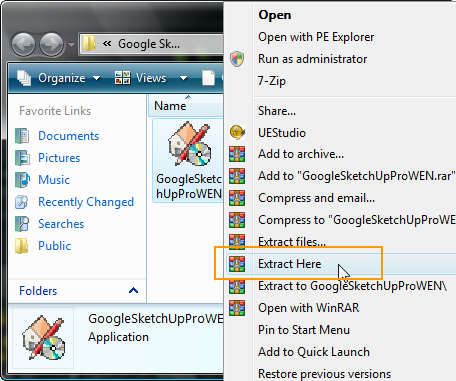Choose Open in the context menu
Image resolution: width=456 pixels, height=381 pixels.
pos(275,15)
